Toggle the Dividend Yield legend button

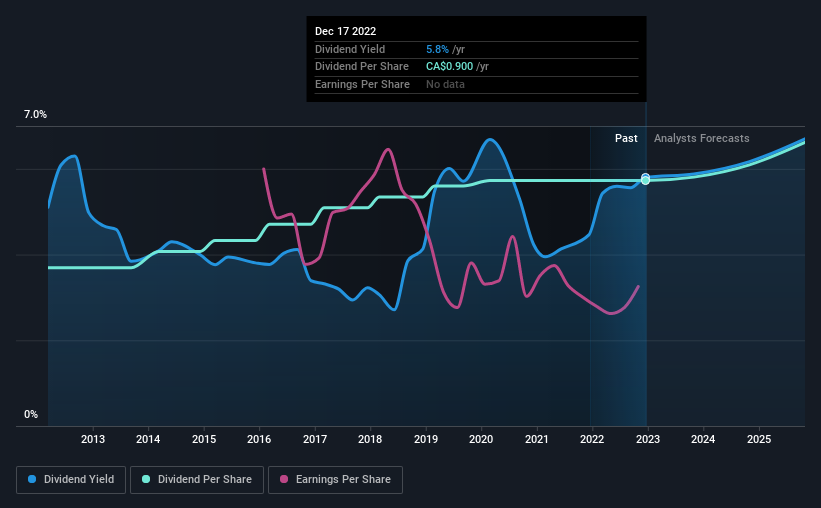coord(71,479)
